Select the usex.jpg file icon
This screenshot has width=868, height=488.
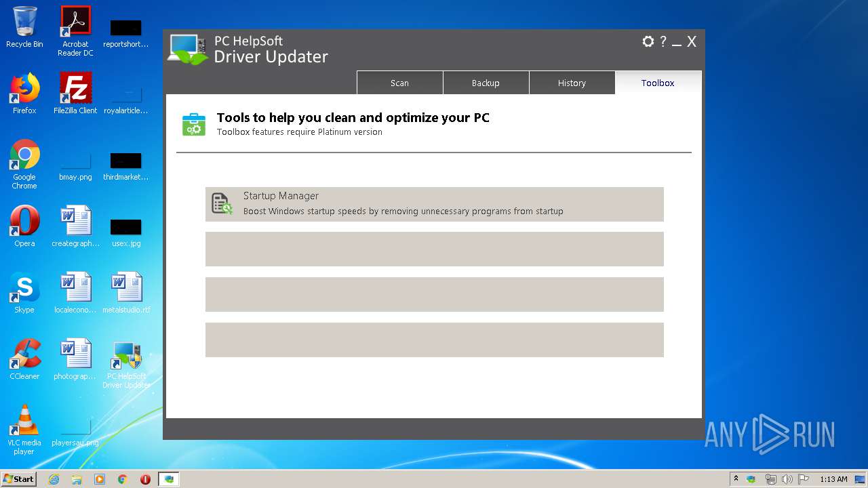tap(126, 232)
